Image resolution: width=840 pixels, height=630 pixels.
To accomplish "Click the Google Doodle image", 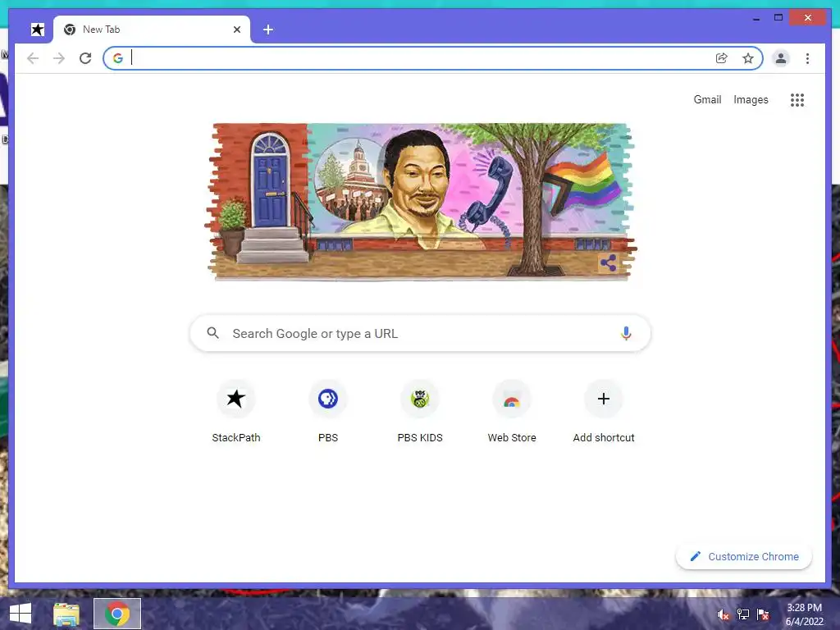I will point(421,202).
